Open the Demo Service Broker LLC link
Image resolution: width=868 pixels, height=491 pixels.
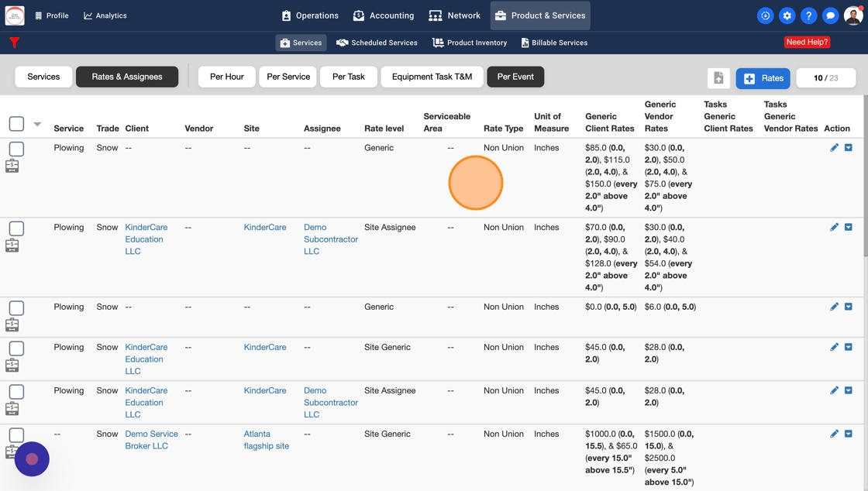pyautogui.click(x=151, y=440)
